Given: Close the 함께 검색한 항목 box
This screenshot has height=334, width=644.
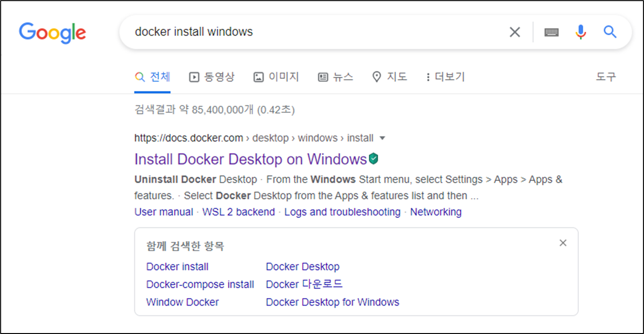Looking at the screenshot, I should click(x=563, y=243).
